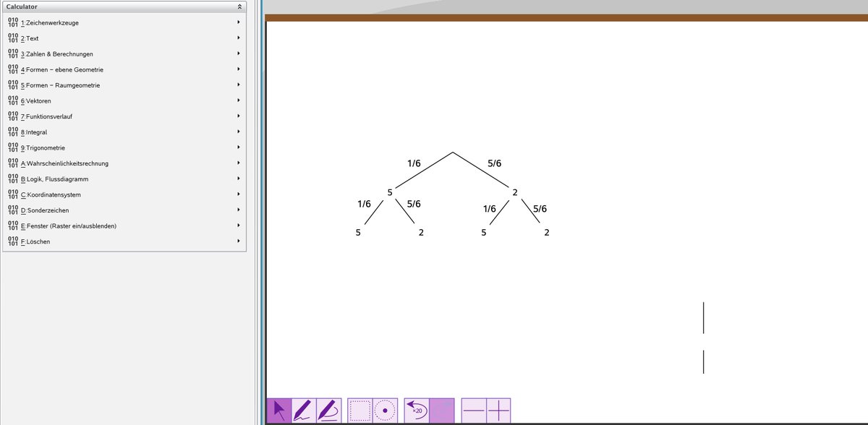The width and height of the screenshot is (868, 425).
Task: Select the lowest-right 5/6 branch label
Action: coord(540,209)
